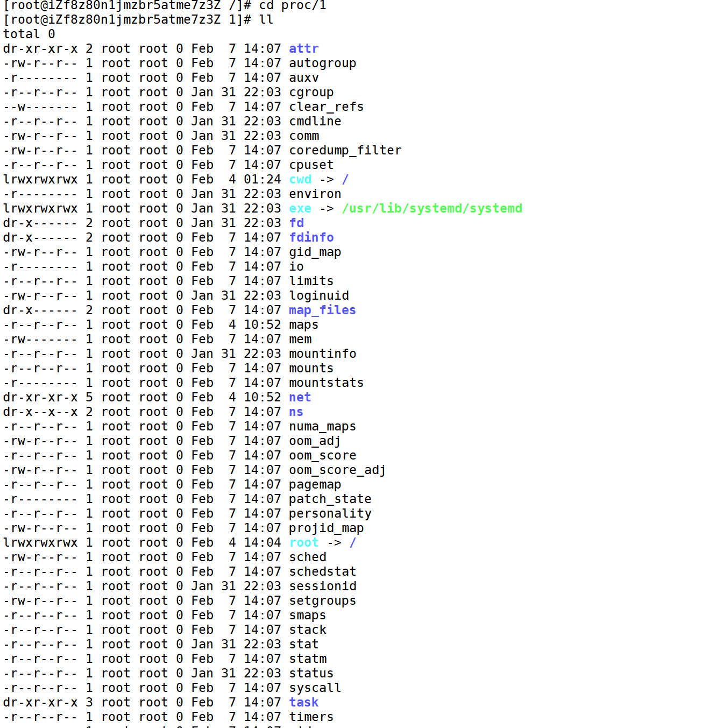Viewport: 709px width, 728px height.
Task: Click the 'cd proc/1' command text
Action: tap(293, 5)
